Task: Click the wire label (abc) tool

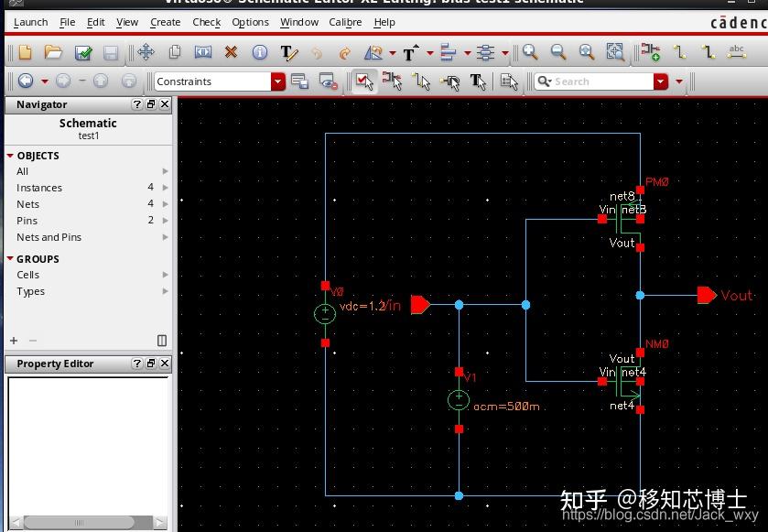Action: 738,52
